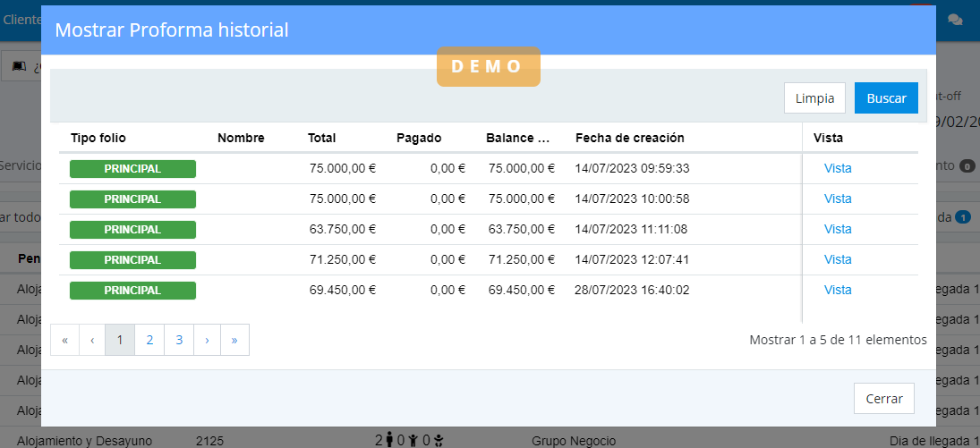
Task: Sort by Tipo folio column header
Action: point(98,138)
